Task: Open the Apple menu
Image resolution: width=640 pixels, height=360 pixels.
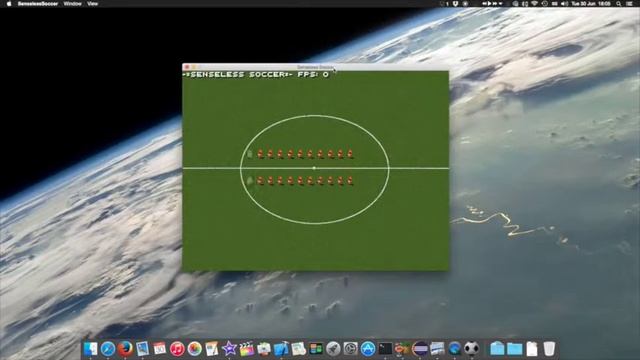Action: tap(9, 4)
